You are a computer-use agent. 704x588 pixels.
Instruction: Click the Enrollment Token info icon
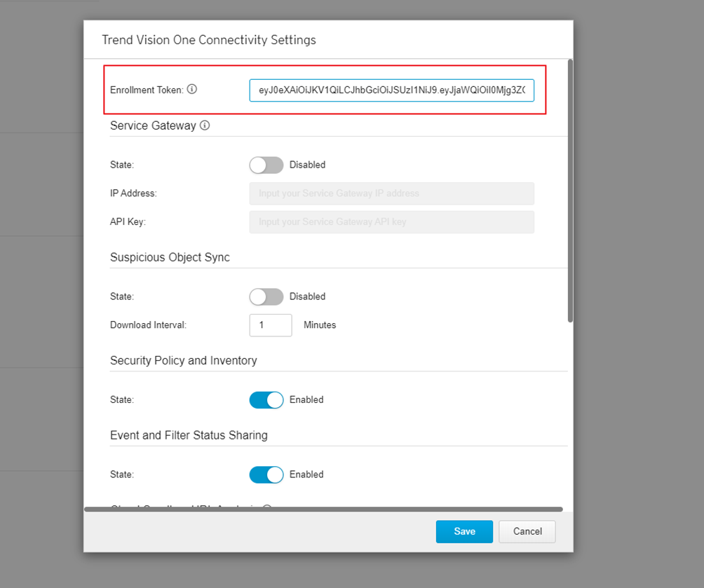(192, 90)
